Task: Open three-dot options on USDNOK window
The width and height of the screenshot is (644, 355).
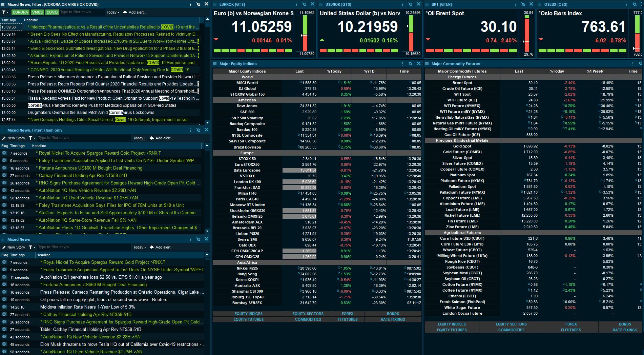Action: click(x=402, y=4)
